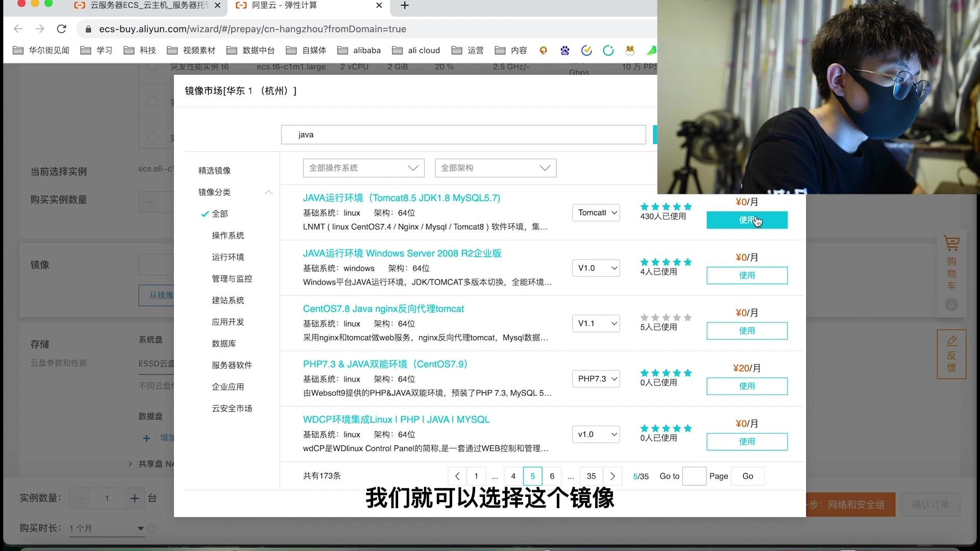The width and height of the screenshot is (980, 551).
Task: Open the 视频素材 bookmark folder
Action: (x=191, y=50)
